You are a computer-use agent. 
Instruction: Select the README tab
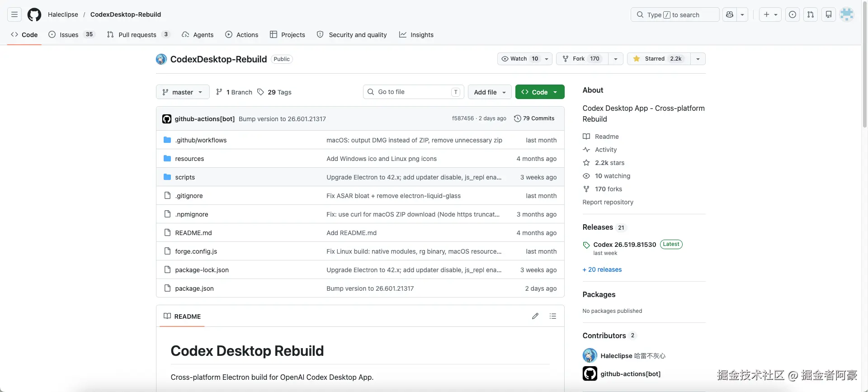pos(182,316)
